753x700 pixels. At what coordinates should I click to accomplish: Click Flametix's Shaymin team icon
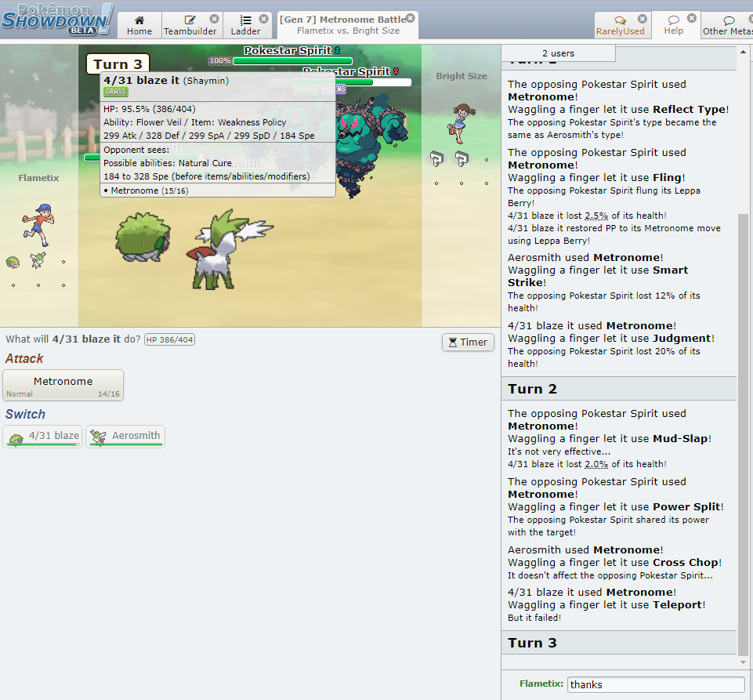pyautogui.click(x=13, y=263)
